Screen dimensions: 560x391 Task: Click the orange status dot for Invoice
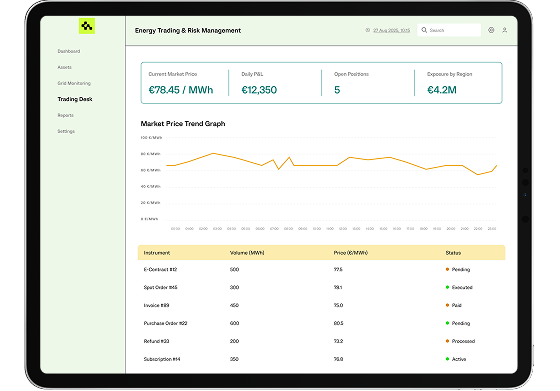[447, 305]
